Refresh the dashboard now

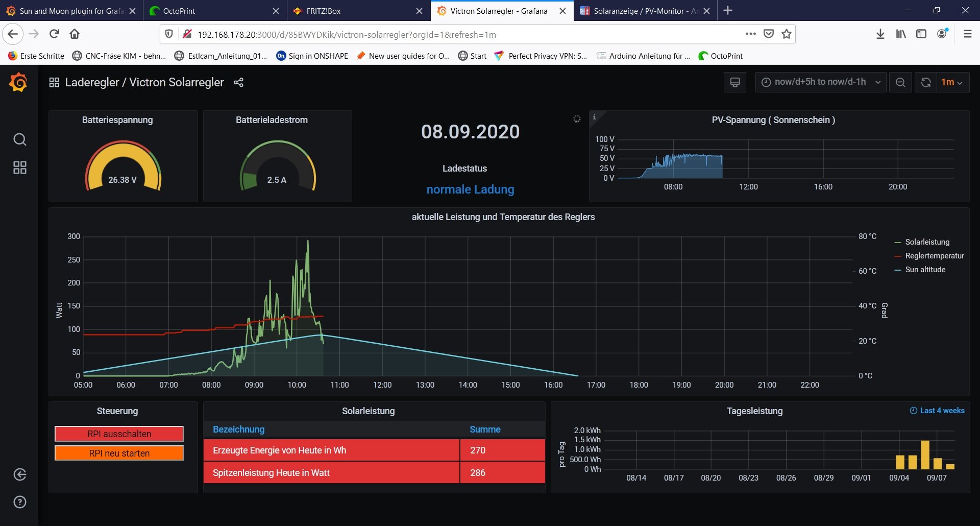(x=925, y=82)
